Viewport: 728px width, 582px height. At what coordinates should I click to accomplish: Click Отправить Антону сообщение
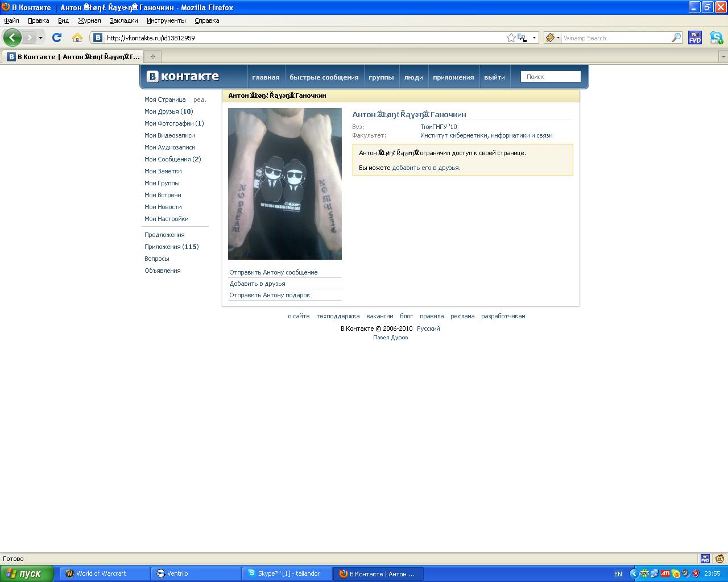pyautogui.click(x=274, y=272)
